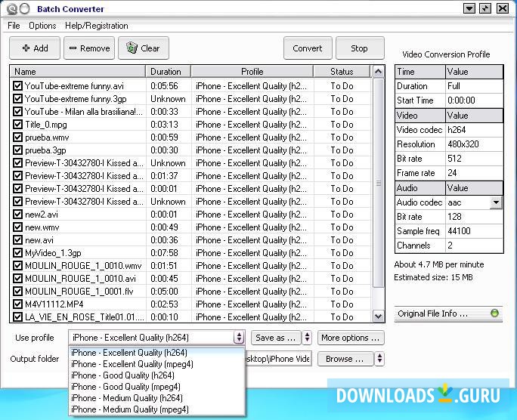Screen dimensions: 517x420
Task: Click the Start Time value 0:00:00
Action: coord(474,100)
